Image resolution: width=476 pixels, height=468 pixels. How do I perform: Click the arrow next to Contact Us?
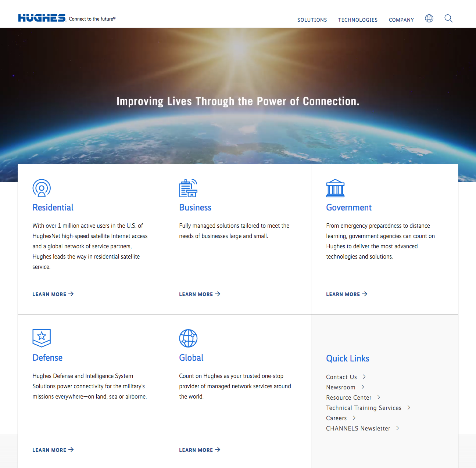coord(364,377)
